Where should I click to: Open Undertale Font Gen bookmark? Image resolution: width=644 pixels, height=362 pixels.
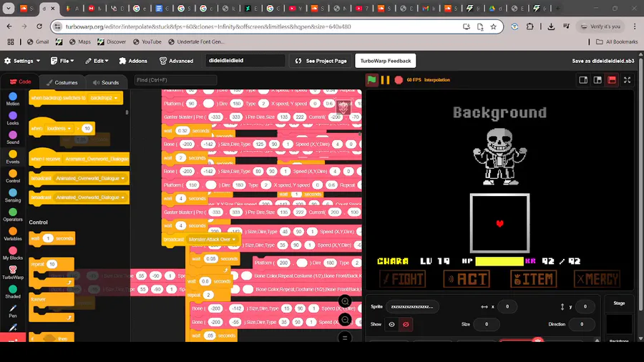(196, 42)
